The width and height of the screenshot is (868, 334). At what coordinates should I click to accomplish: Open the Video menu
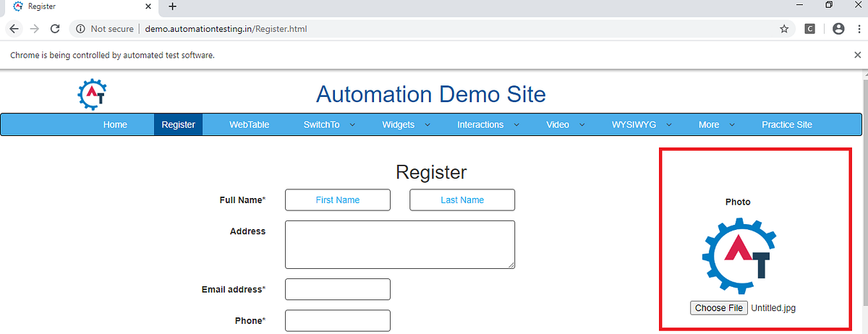click(x=558, y=124)
